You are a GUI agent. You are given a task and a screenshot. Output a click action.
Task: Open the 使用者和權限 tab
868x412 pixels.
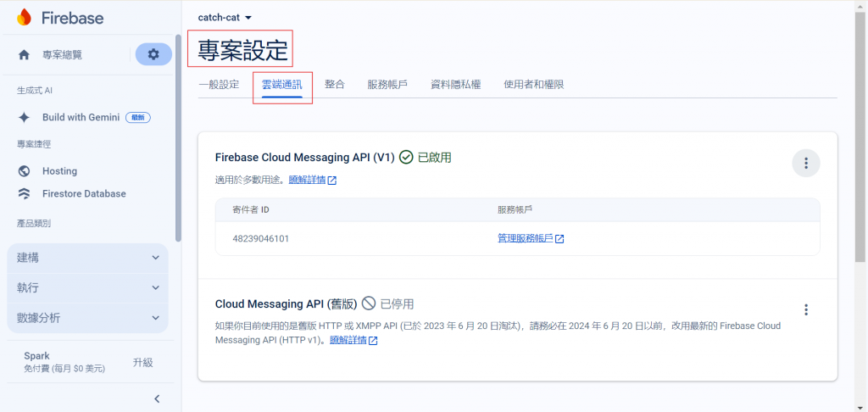(x=534, y=85)
